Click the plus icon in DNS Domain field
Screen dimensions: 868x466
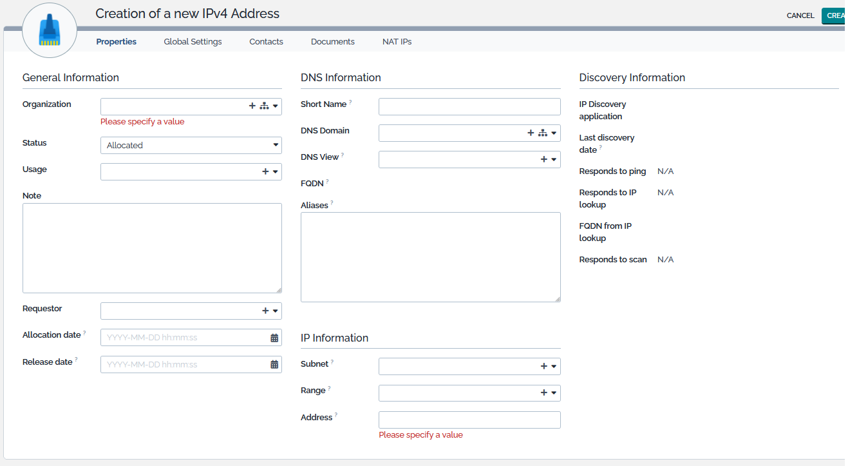click(x=531, y=133)
